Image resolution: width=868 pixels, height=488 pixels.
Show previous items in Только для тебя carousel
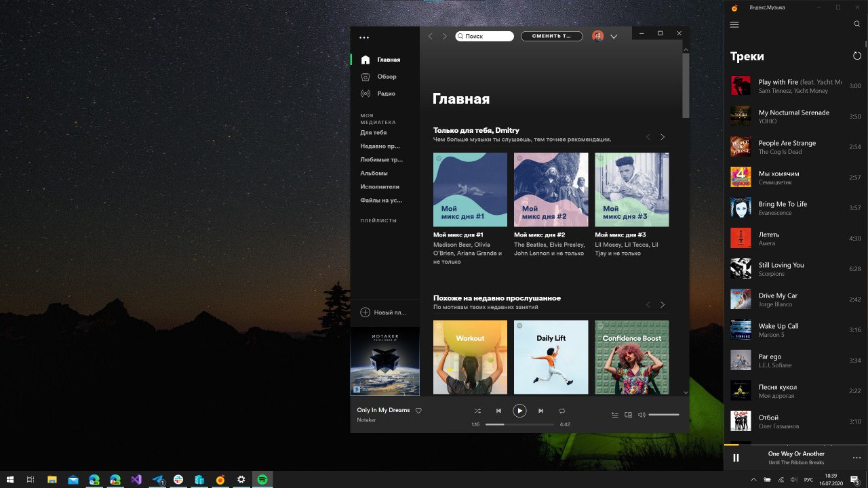648,137
